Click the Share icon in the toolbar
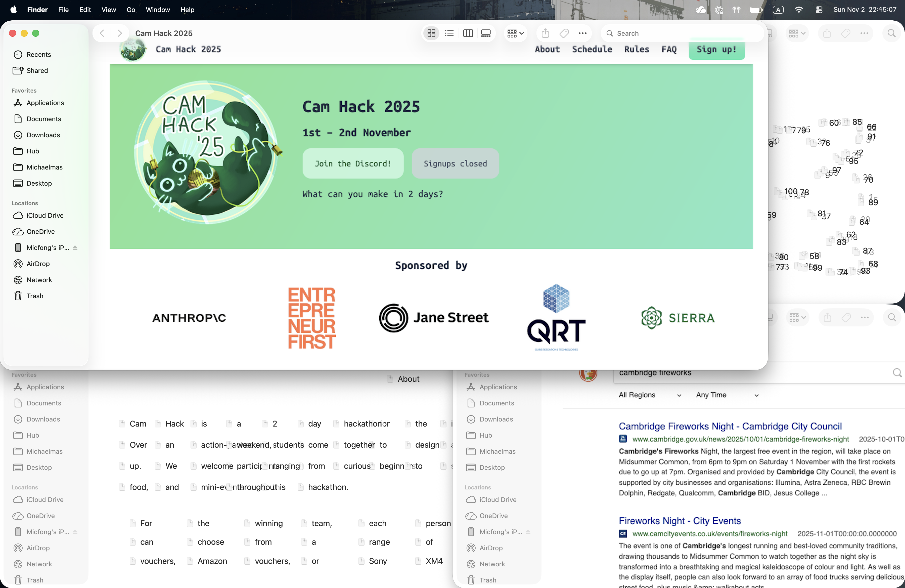The image size is (905, 588). [x=545, y=33]
